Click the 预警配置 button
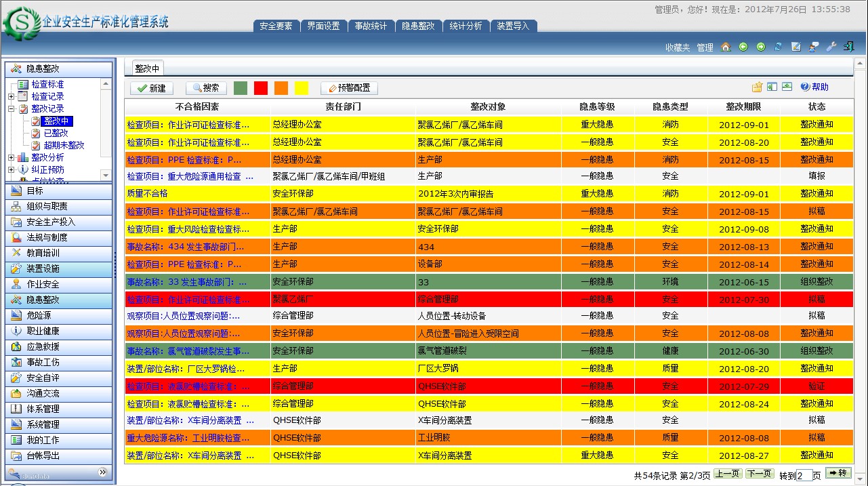The image size is (868, 486). (x=349, y=88)
